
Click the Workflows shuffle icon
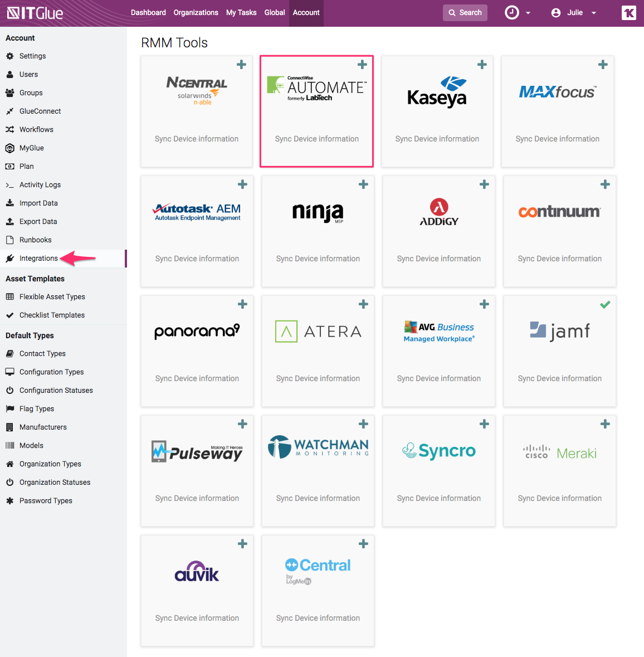coord(10,129)
